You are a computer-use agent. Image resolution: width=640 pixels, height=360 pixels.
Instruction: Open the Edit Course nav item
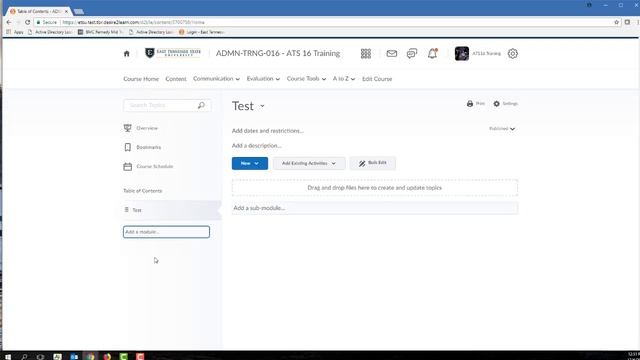click(377, 79)
